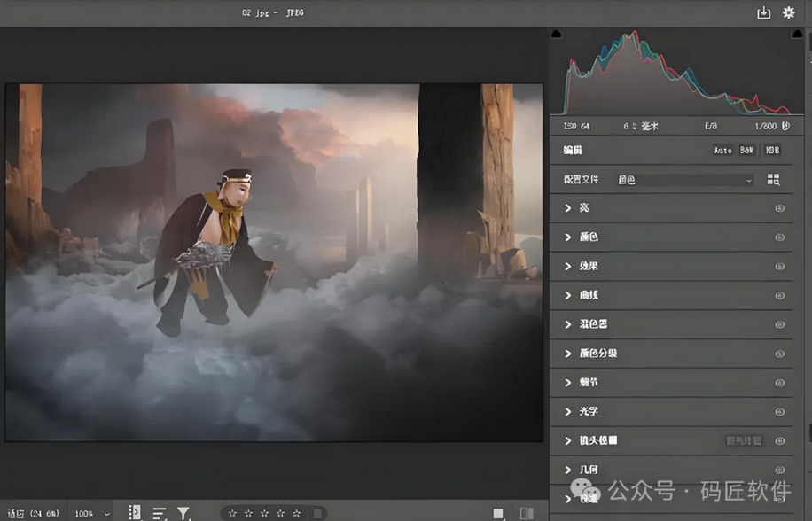This screenshot has width=812, height=521.
Task: Click the ISO 64 exposure value
Action: pos(576,126)
